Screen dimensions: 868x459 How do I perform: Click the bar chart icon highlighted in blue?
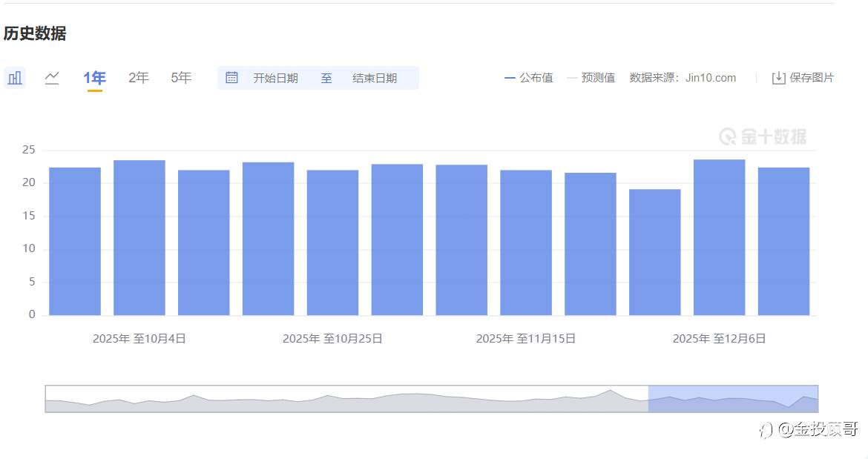[x=15, y=77]
